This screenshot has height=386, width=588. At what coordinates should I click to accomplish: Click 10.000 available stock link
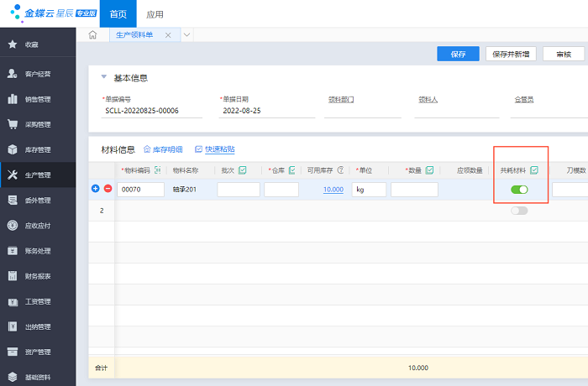pyautogui.click(x=333, y=190)
